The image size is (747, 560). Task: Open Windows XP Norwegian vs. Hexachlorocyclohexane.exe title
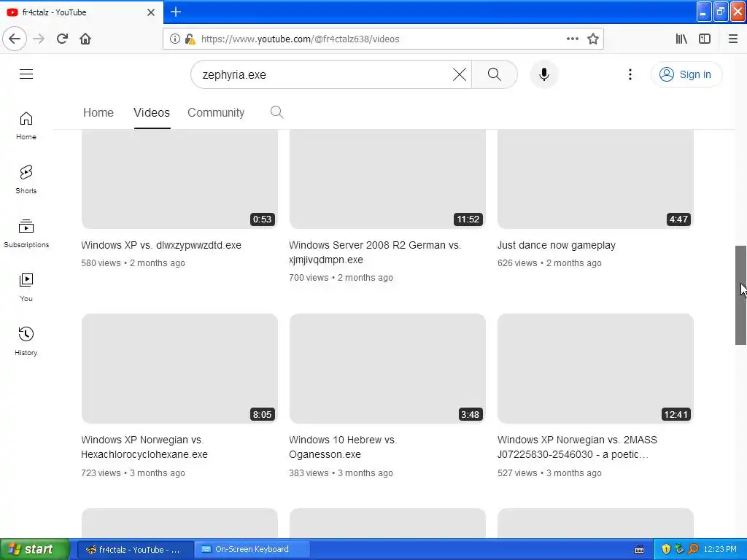pos(144,447)
